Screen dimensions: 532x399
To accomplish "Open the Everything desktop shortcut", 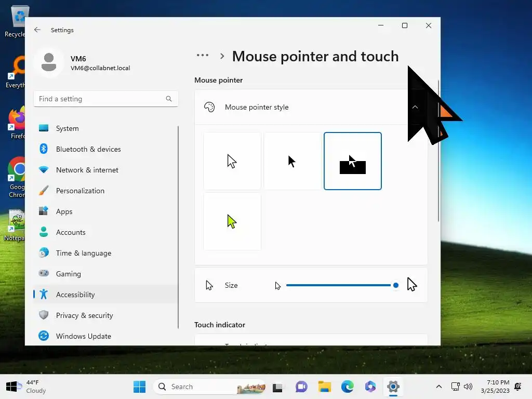I will point(16,72).
